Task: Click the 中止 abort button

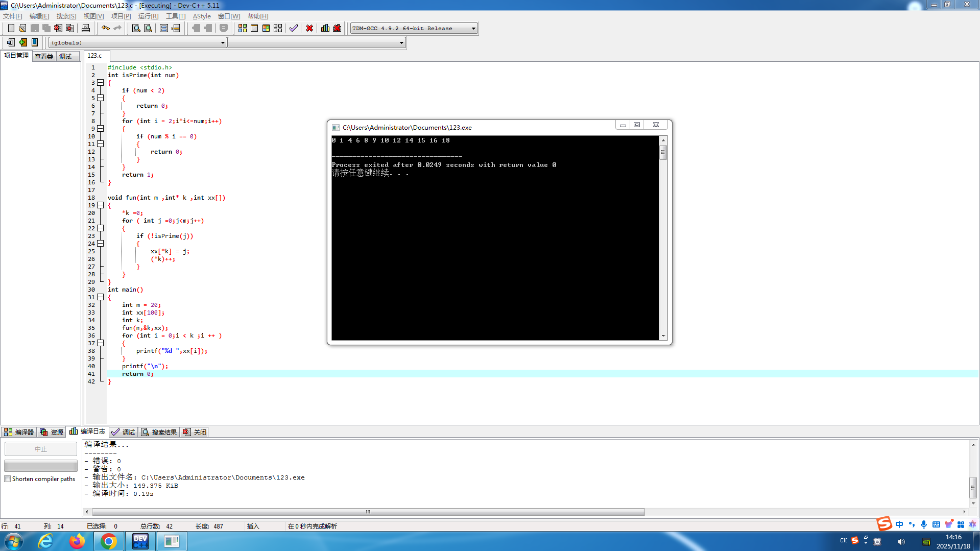Action: 41,449
